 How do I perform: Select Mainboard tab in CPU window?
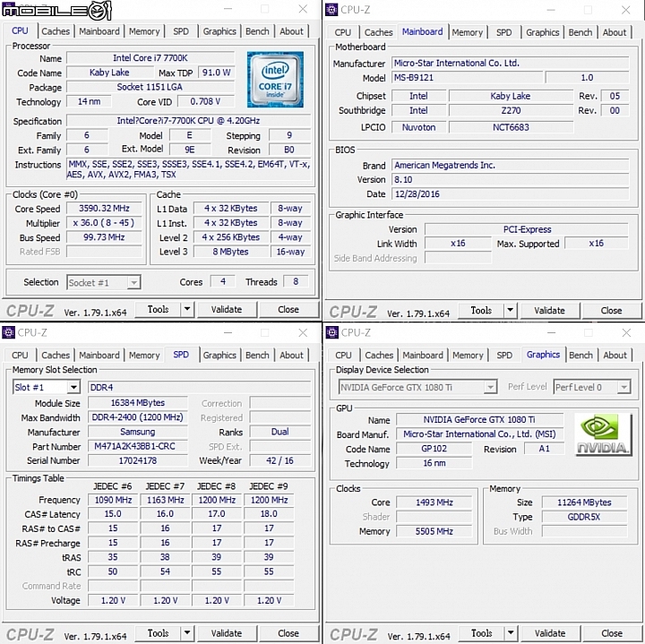pyautogui.click(x=99, y=31)
